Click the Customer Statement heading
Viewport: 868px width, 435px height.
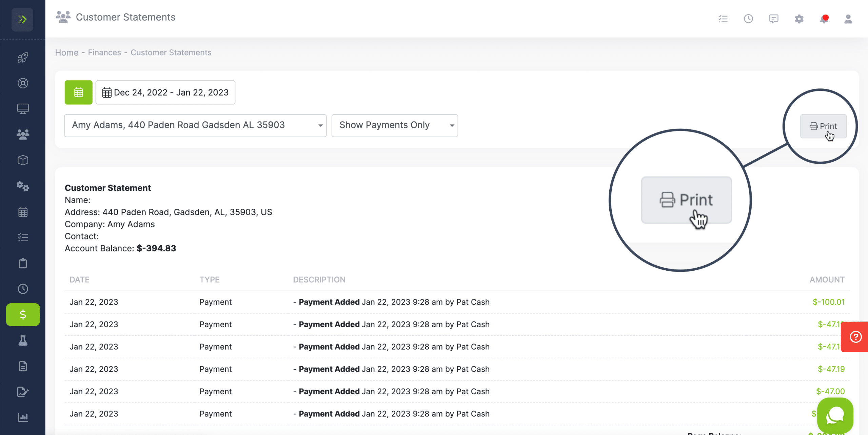[108, 188]
